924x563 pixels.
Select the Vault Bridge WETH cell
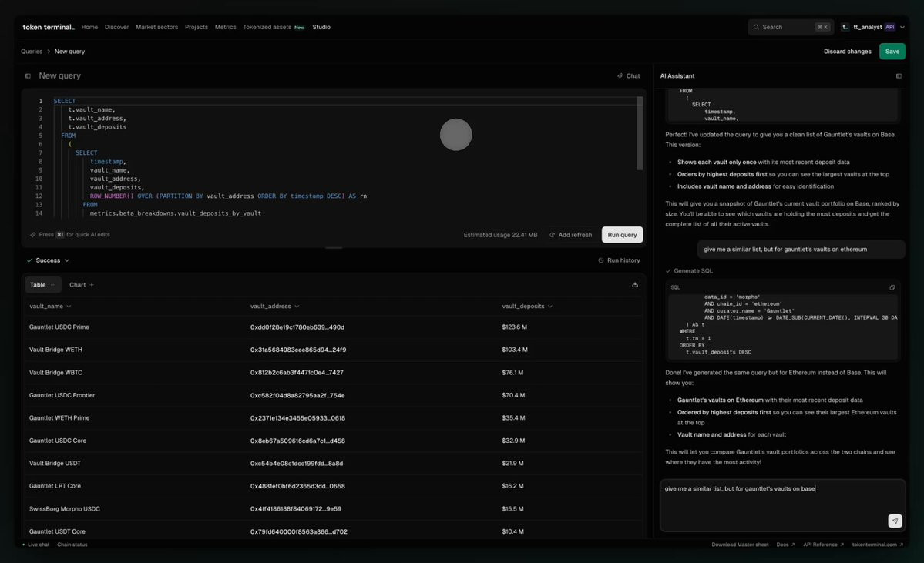coord(55,350)
